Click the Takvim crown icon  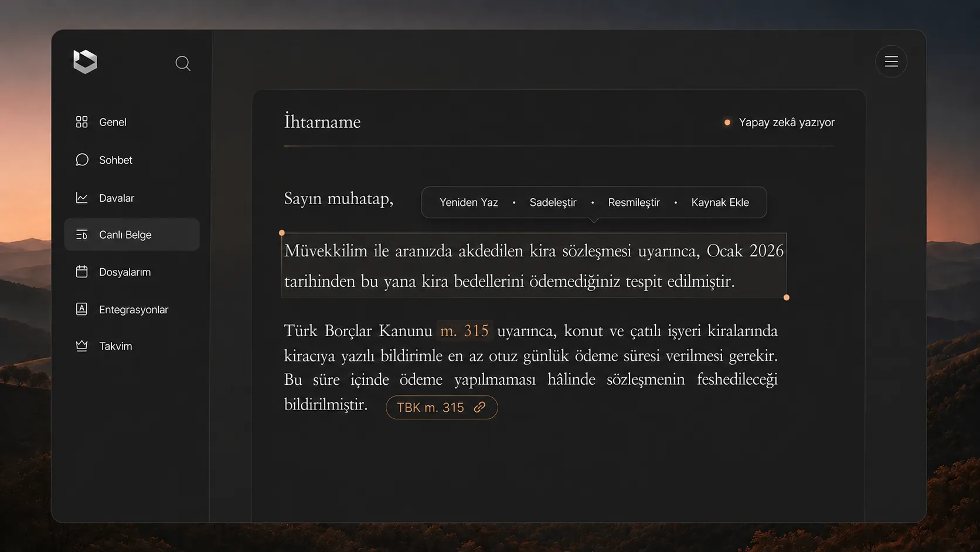click(81, 346)
